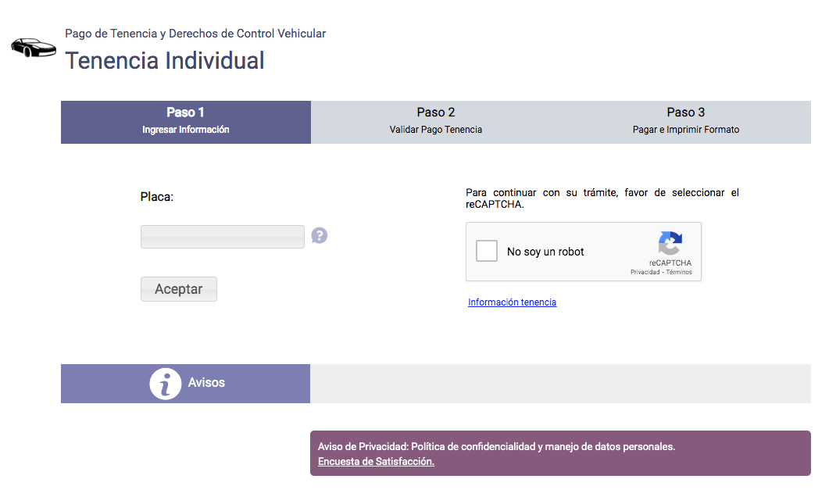
Task: Check the "No soy un robot" checkbox
Action: 487,251
